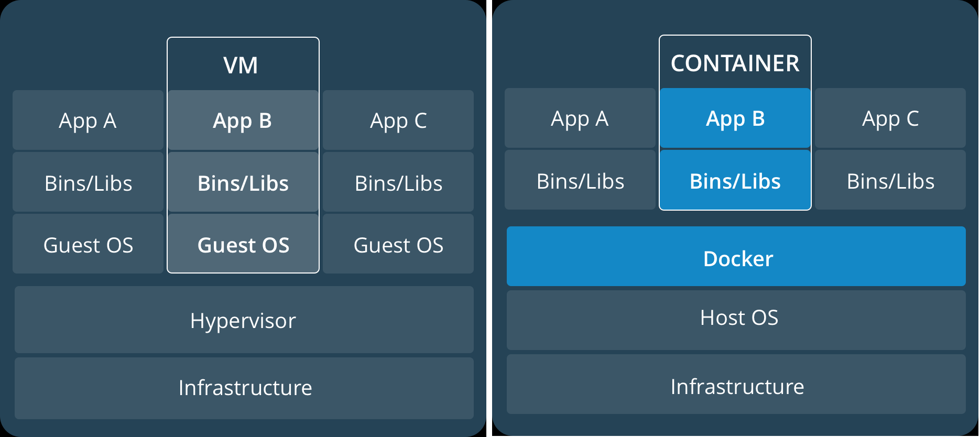Click Guest OS block beneath VM's App A
Viewport: 980px width, 437px height.
pyautogui.click(x=88, y=244)
